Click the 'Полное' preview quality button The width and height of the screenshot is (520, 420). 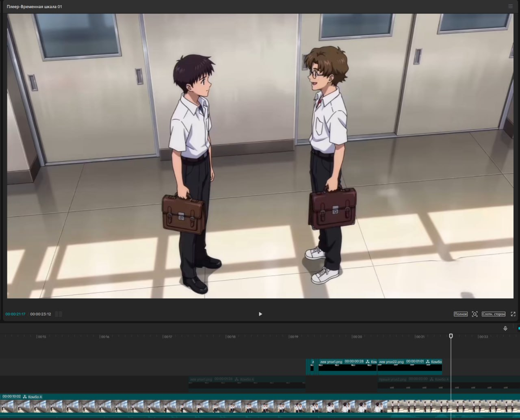click(x=461, y=314)
